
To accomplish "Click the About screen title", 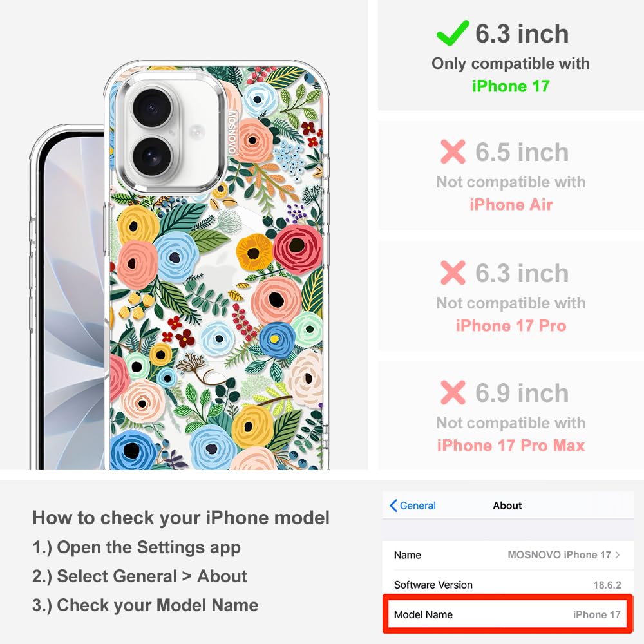I will click(x=507, y=506).
